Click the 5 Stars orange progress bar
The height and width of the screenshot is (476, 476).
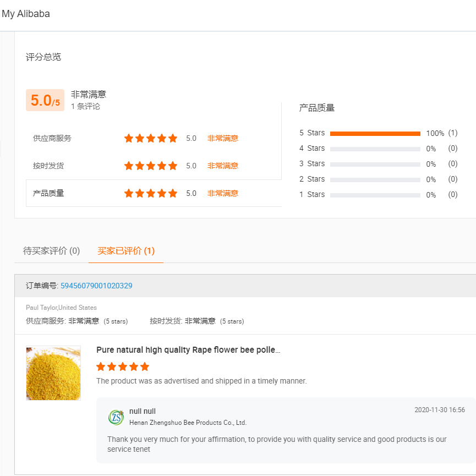(375, 133)
